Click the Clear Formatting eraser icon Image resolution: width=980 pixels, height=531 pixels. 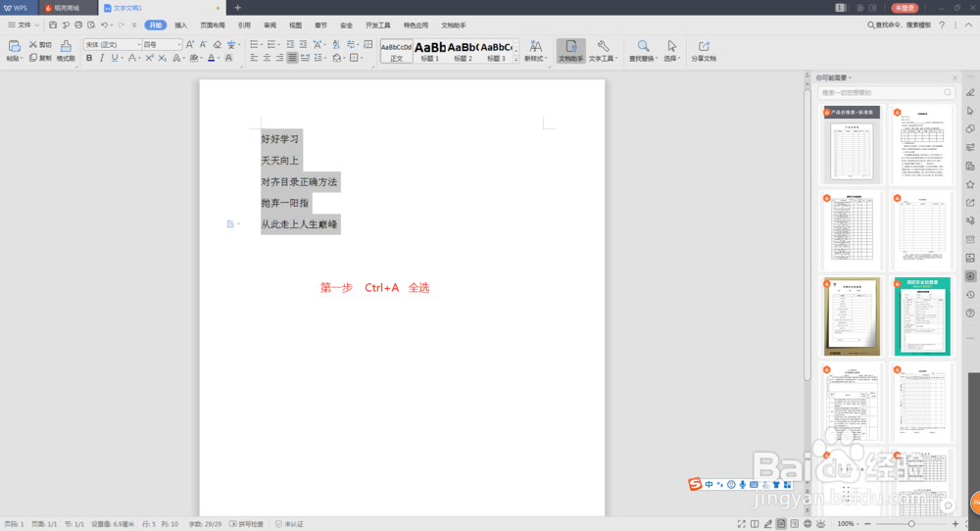[x=217, y=44]
